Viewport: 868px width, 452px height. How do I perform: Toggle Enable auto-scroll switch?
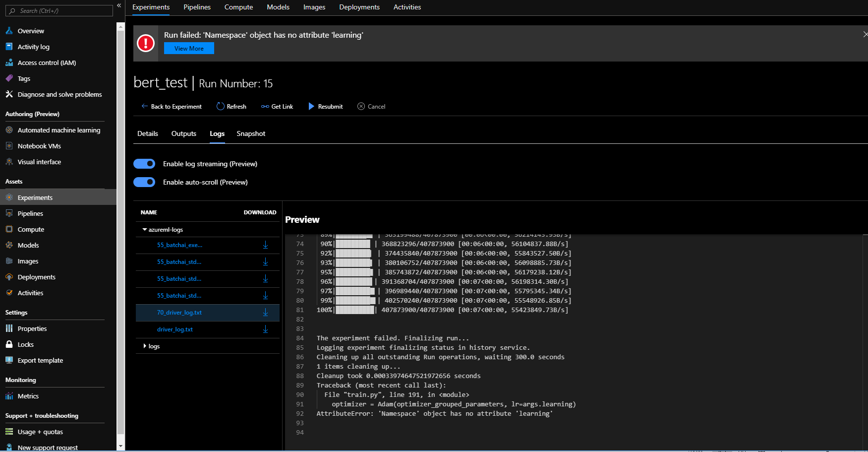click(144, 182)
